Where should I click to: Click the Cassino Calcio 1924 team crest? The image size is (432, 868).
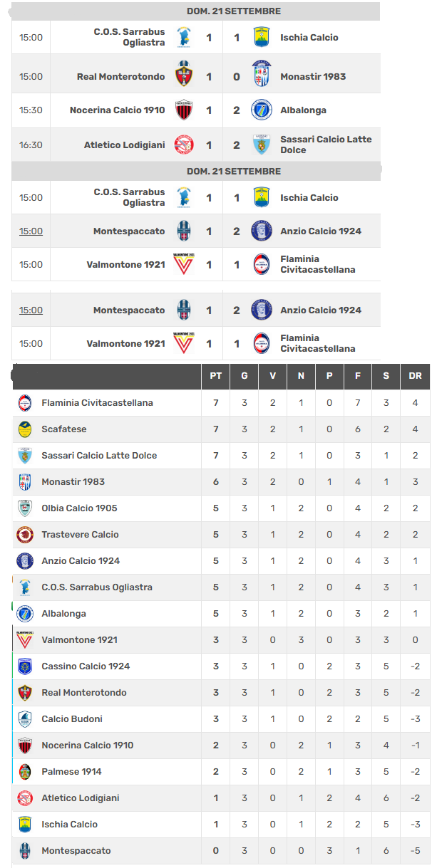click(x=25, y=666)
